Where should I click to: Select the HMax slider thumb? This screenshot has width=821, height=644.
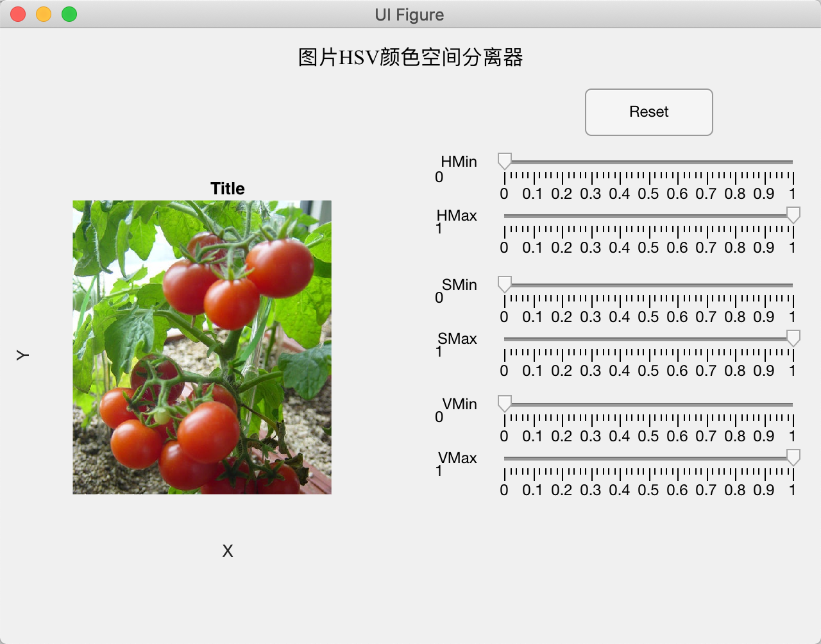pos(793,215)
